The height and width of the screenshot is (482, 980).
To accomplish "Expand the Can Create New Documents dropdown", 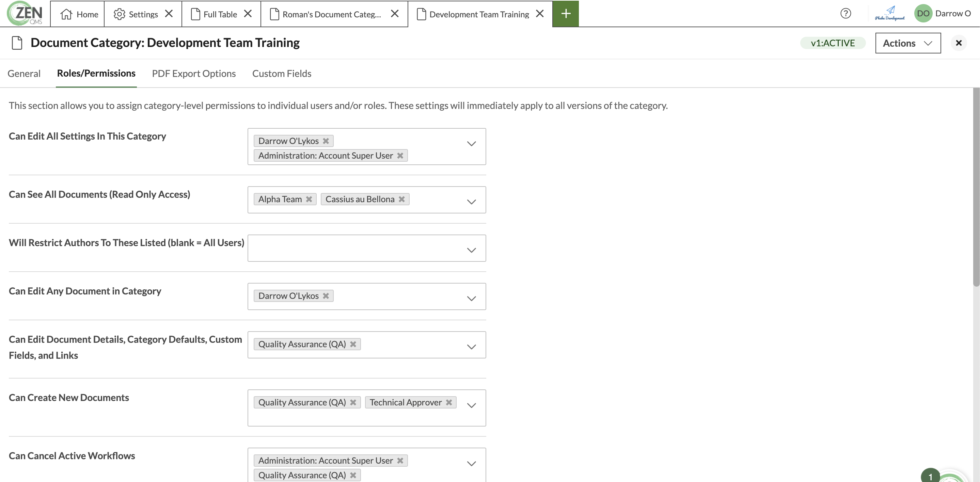I will click(471, 405).
